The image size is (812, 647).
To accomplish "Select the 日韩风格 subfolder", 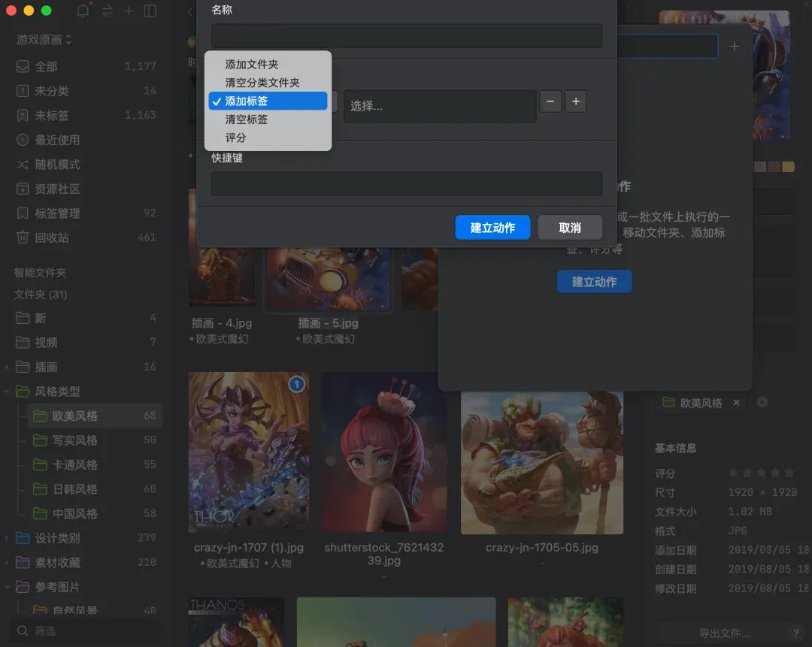I will coord(95,488).
